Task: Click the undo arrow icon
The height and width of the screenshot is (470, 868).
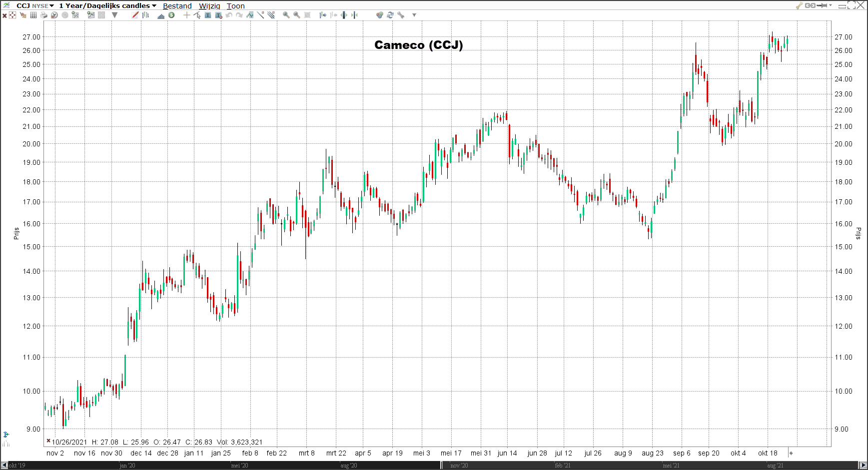Action: click(229, 15)
